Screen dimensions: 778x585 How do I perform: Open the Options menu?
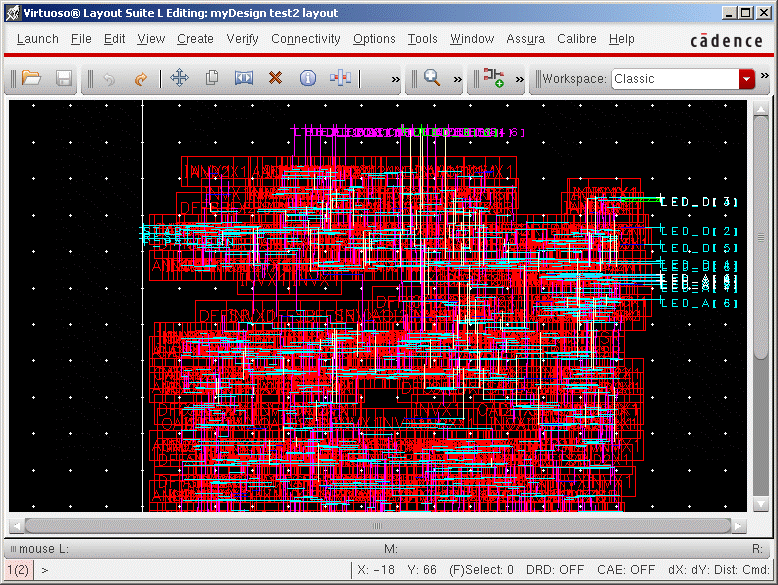(x=374, y=39)
